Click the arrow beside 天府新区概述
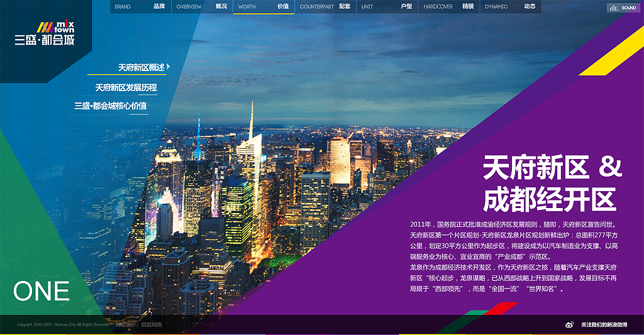644x335 pixels. [x=169, y=67]
